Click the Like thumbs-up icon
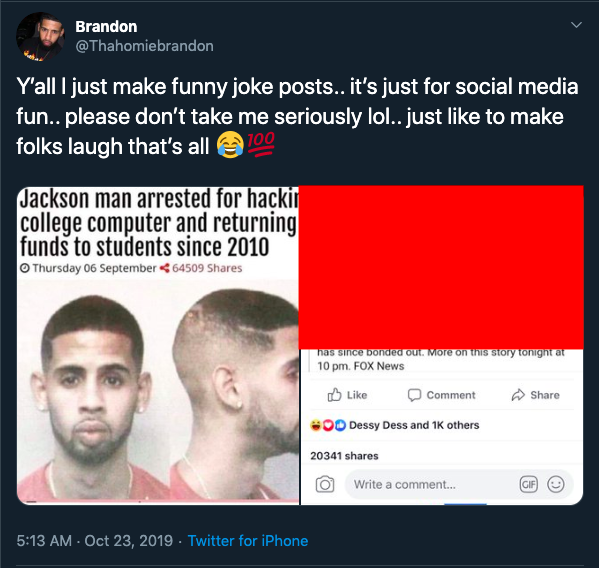Screen dimensions: 599x568 coord(334,395)
